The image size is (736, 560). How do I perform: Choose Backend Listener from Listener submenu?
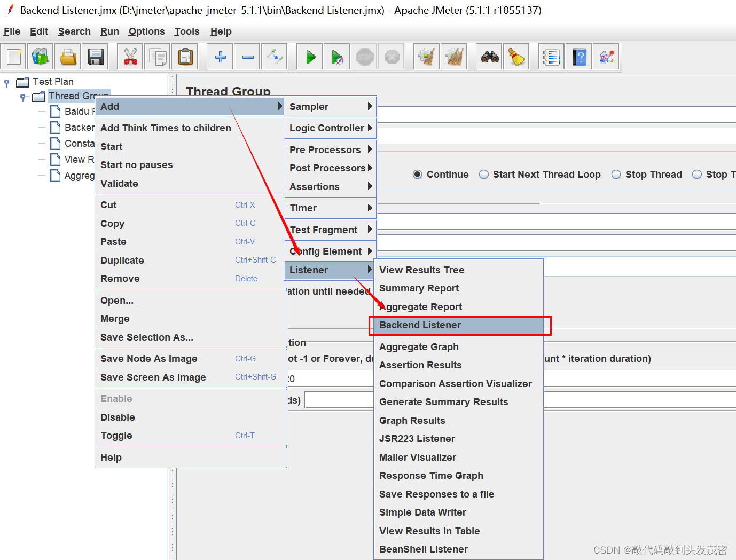pyautogui.click(x=458, y=325)
